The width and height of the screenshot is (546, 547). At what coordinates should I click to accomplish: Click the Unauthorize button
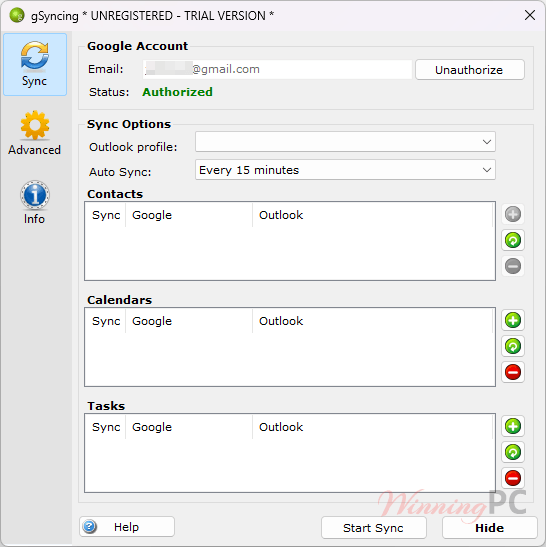pyautogui.click(x=470, y=70)
